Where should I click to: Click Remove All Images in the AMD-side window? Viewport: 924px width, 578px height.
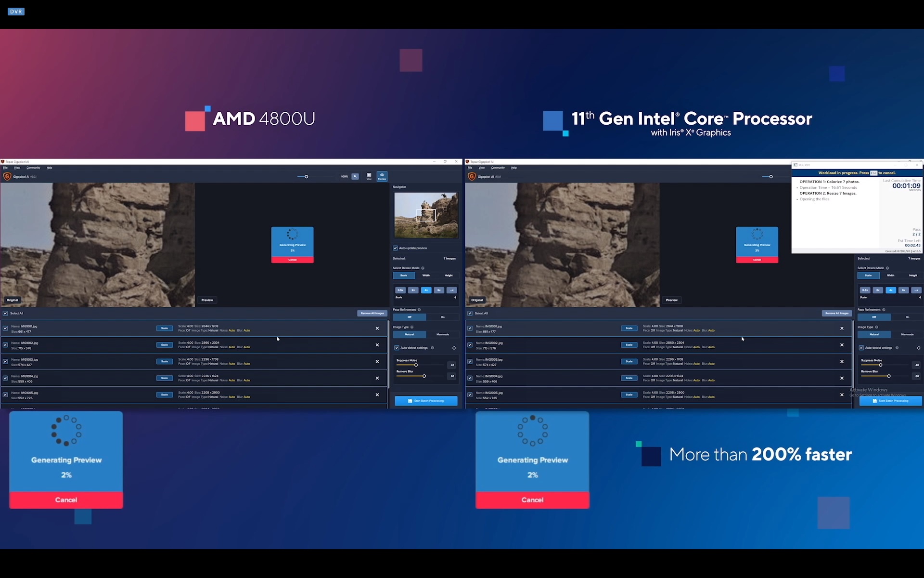pos(372,313)
